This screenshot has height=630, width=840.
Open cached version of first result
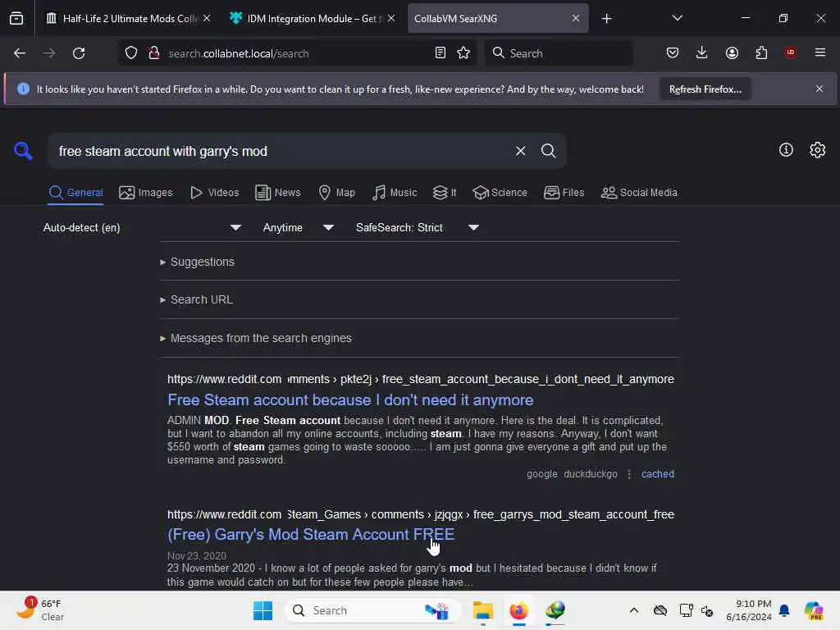point(658,474)
